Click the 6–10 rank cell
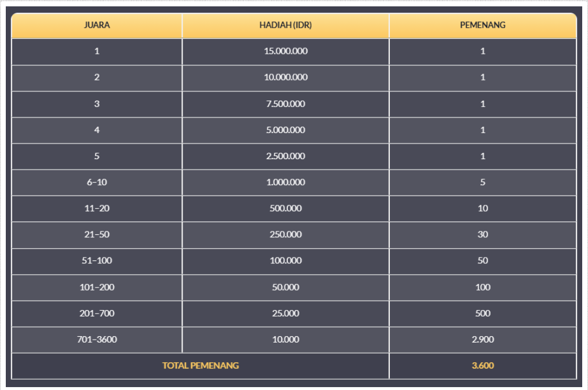The height and width of the screenshot is (390, 588). (x=97, y=182)
